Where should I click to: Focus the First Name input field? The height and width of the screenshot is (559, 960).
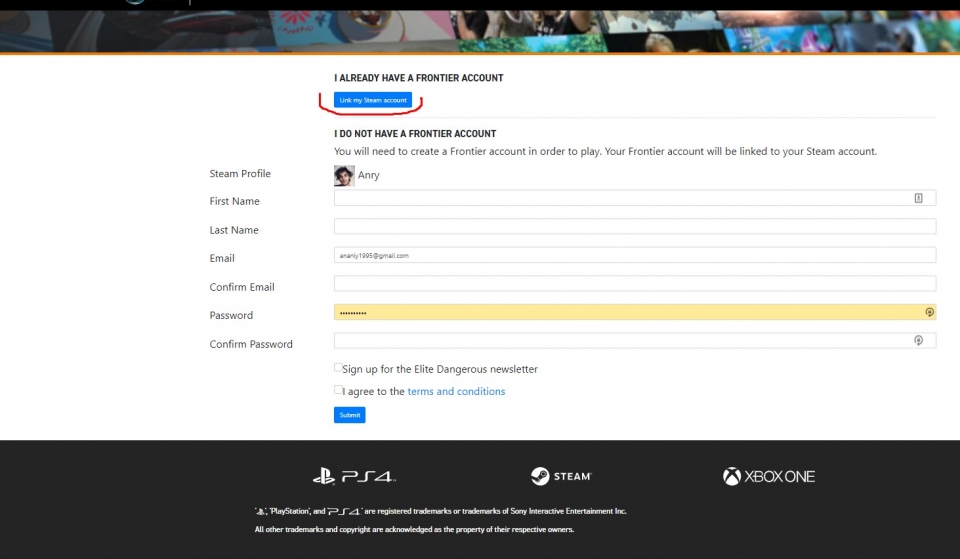(x=635, y=198)
